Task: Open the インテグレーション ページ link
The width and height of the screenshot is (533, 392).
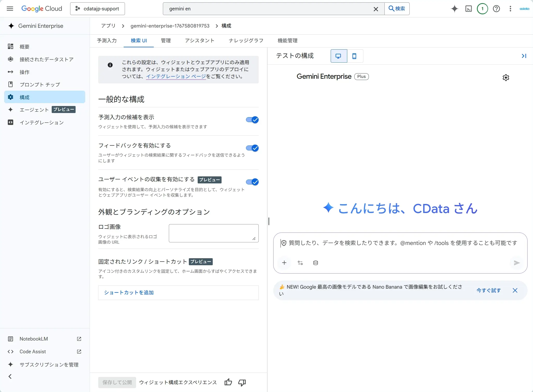Action: tap(176, 76)
